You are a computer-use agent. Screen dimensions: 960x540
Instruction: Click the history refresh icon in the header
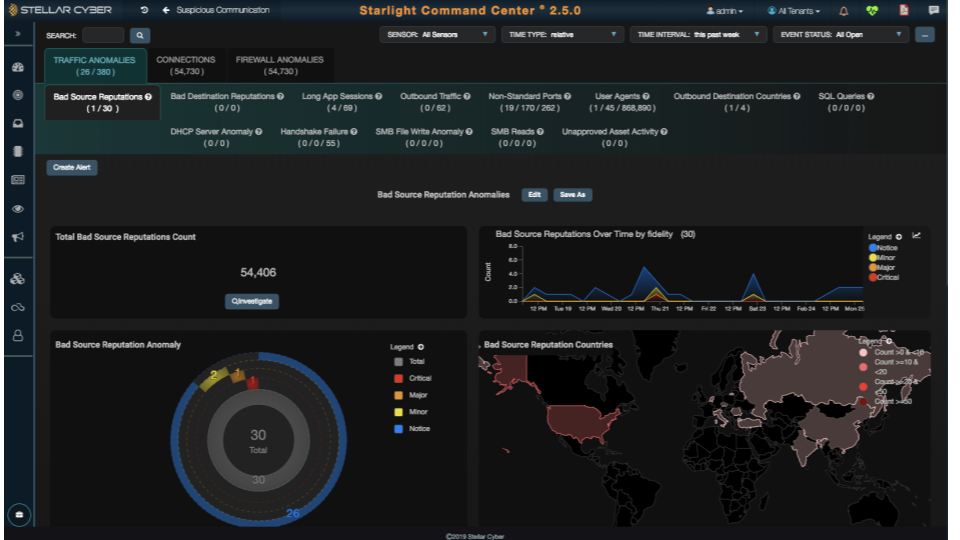[144, 10]
